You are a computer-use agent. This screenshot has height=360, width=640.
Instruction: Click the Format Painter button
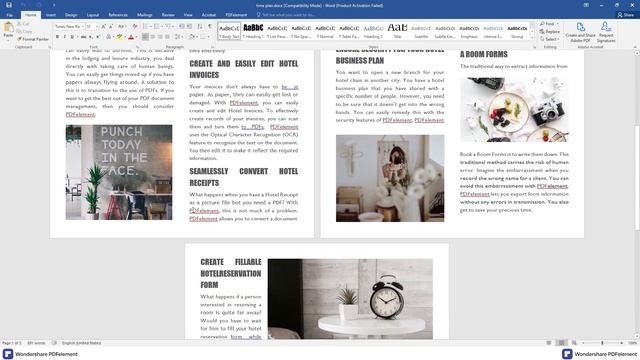click(33, 39)
